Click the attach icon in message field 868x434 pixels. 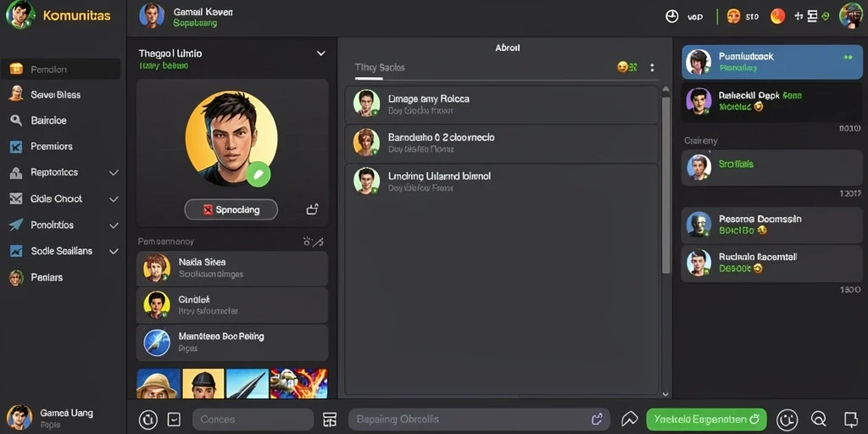(597, 419)
